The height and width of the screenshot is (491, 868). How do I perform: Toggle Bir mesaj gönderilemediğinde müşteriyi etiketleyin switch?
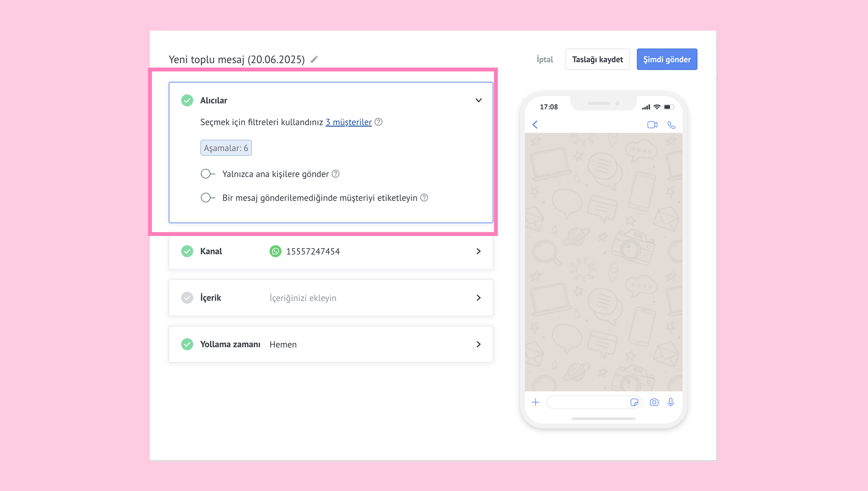208,198
